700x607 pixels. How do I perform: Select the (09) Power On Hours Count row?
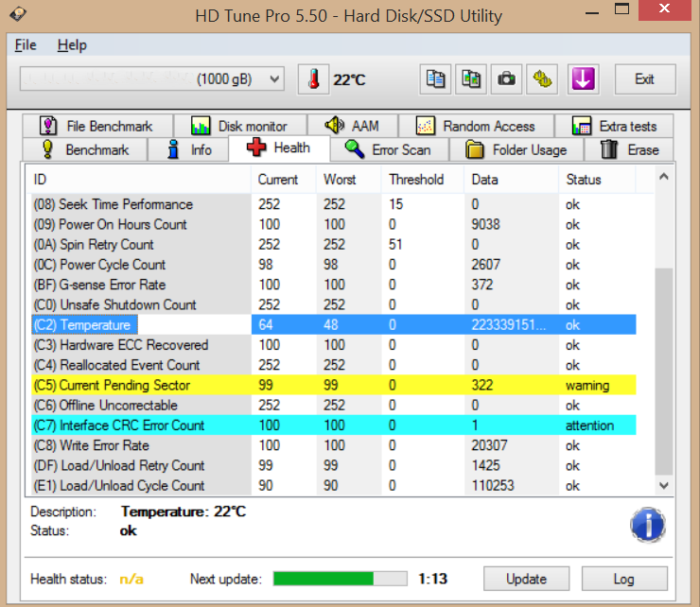point(334,224)
